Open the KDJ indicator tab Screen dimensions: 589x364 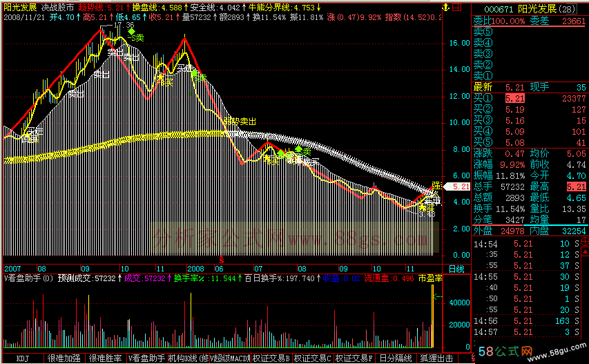[23, 358]
